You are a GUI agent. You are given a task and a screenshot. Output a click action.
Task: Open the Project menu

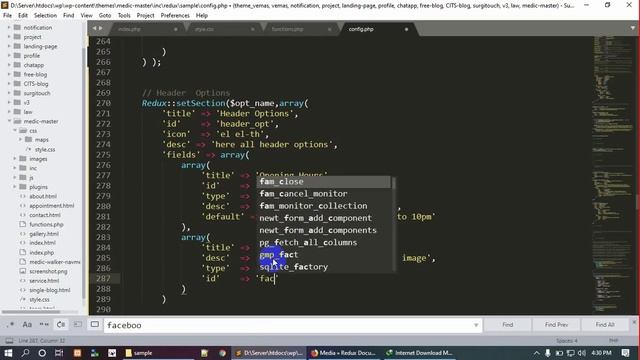tap(145, 16)
